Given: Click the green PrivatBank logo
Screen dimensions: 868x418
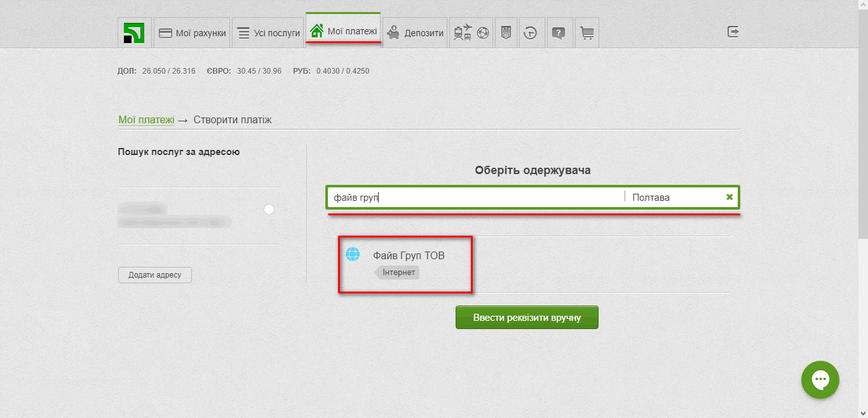Looking at the screenshot, I should [134, 32].
